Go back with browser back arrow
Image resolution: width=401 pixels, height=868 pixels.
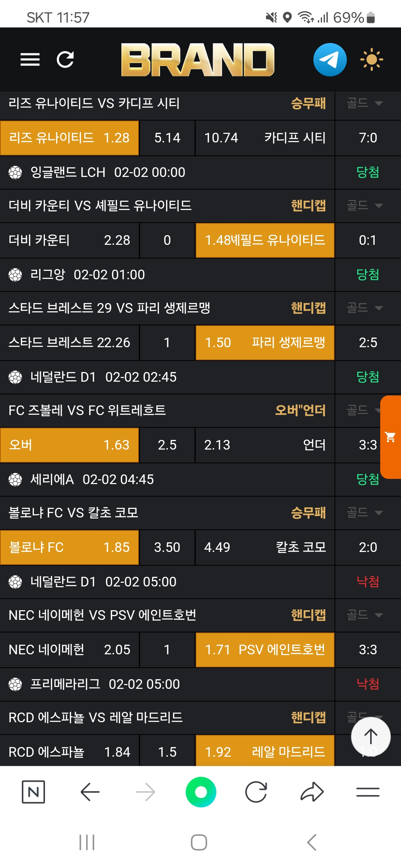click(90, 792)
